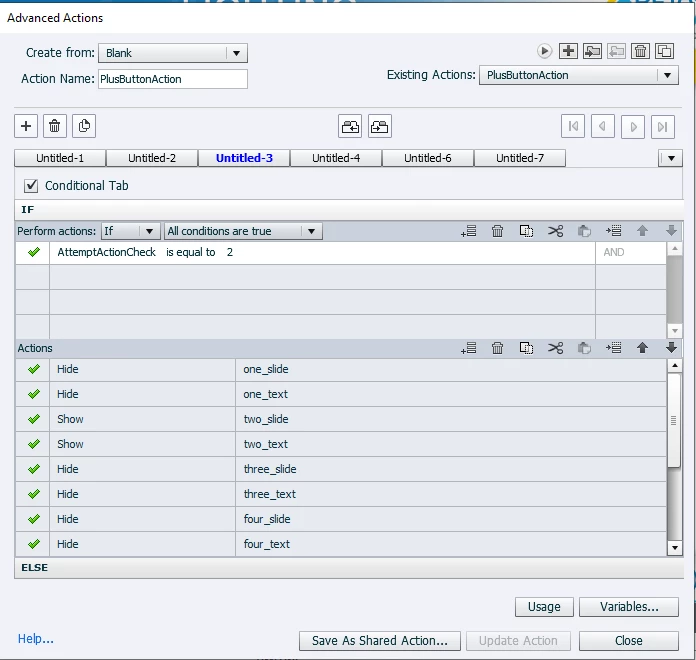Image resolution: width=696 pixels, height=660 pixels.
Task: Select the Hide one_slide action row
Action: tap(341, 369)
